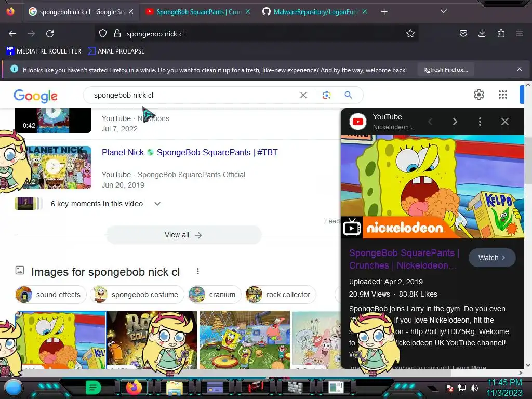Click the Nickelodeon preview video image

[432, 187]
